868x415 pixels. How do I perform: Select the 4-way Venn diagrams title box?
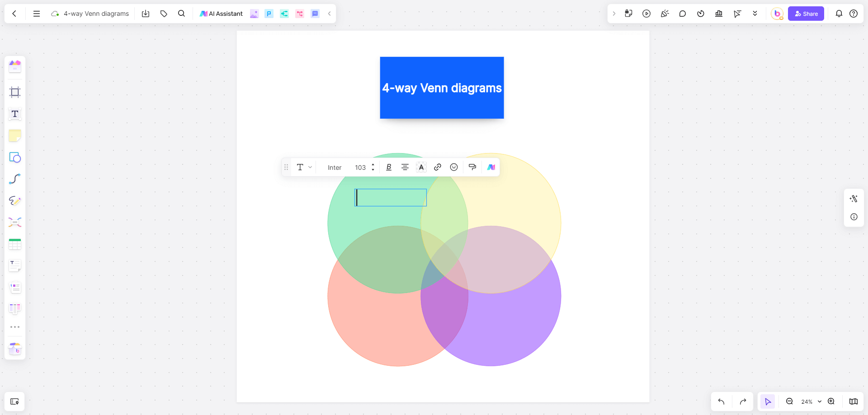point(442,88)
